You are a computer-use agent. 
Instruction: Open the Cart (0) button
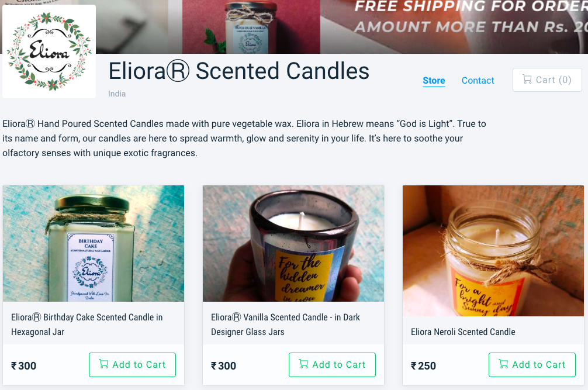(x=547, y=80)
